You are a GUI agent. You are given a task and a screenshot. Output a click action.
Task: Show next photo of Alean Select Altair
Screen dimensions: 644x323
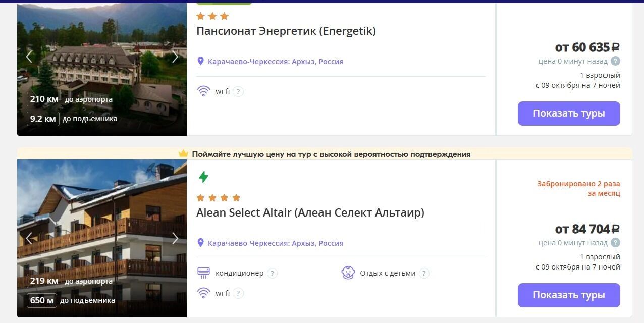click(175, 238)
